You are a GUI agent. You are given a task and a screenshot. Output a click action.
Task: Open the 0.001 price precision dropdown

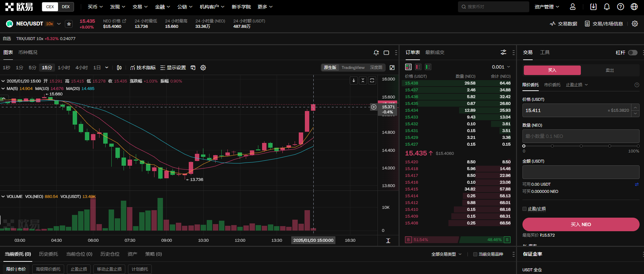tap(501, 67)
